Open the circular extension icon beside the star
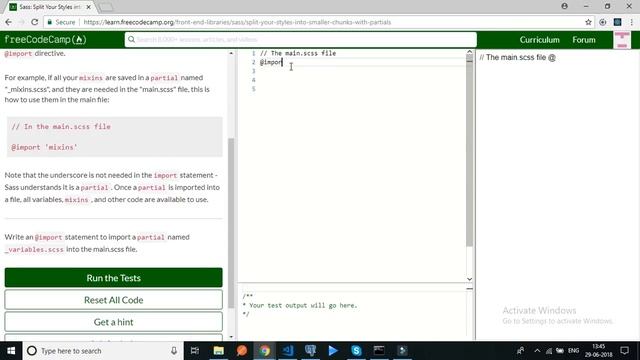This screenshot has height=360, width=640. [x=602, y=22]
